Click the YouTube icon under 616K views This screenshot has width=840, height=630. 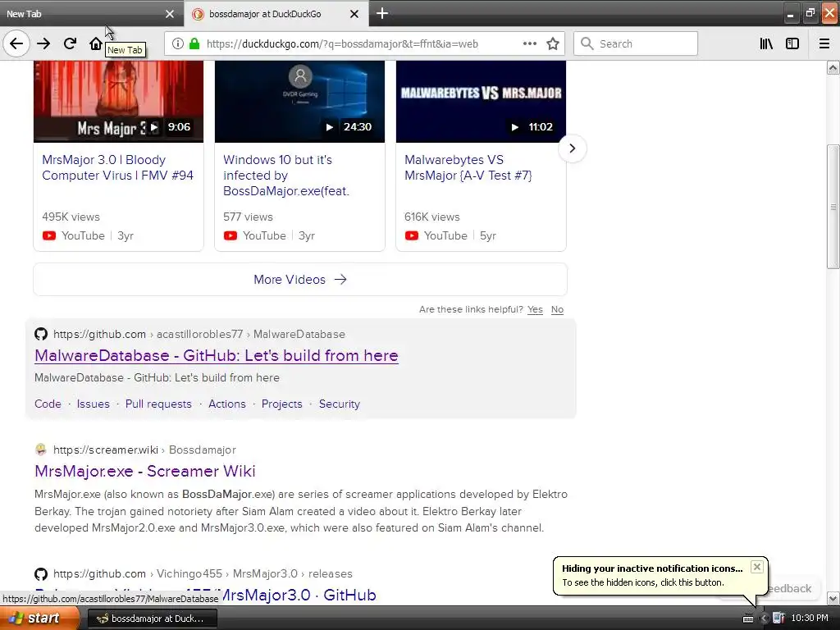(x=412, y=235)
